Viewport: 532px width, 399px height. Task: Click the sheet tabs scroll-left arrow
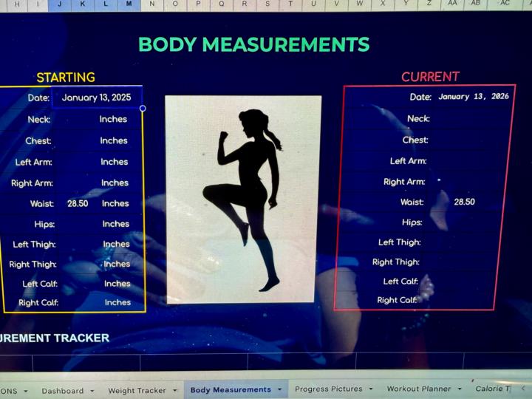tap(523, 389)
